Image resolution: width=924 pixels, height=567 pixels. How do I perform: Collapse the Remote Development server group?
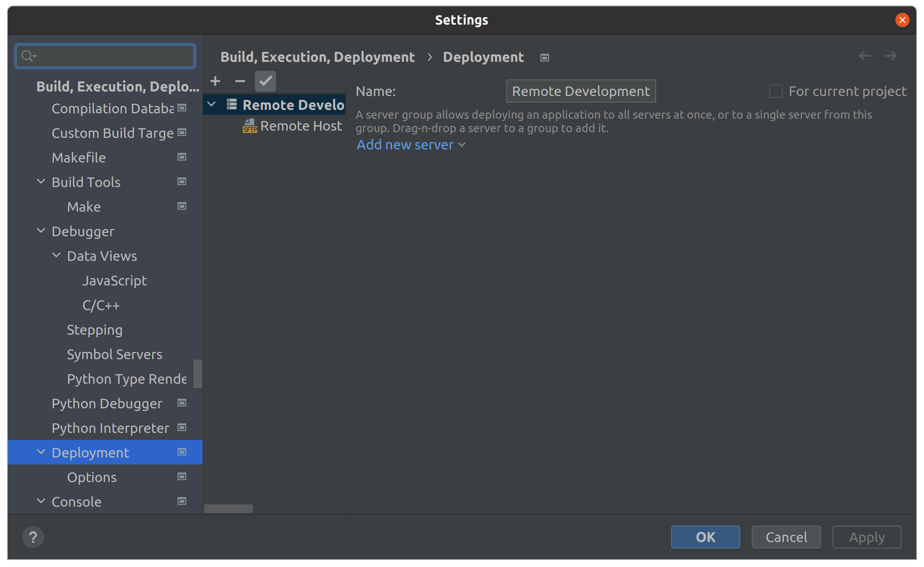tap(211, 104)
